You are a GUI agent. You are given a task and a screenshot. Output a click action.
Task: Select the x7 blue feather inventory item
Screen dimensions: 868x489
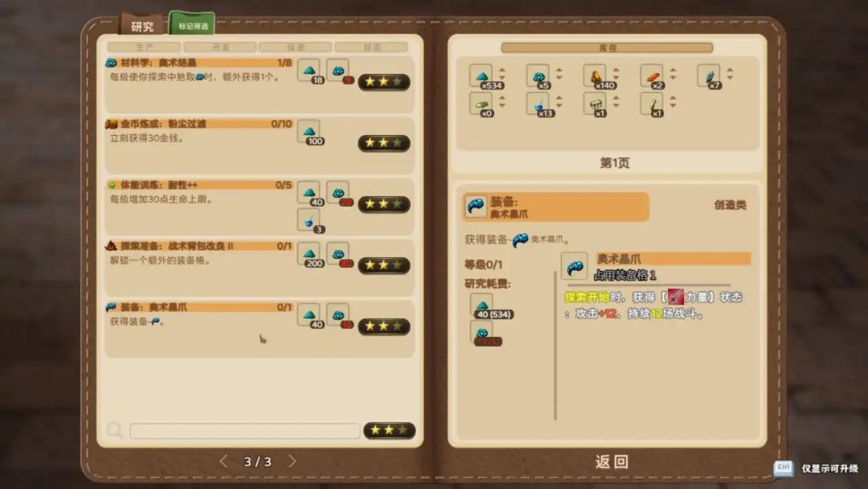point(710,76)
